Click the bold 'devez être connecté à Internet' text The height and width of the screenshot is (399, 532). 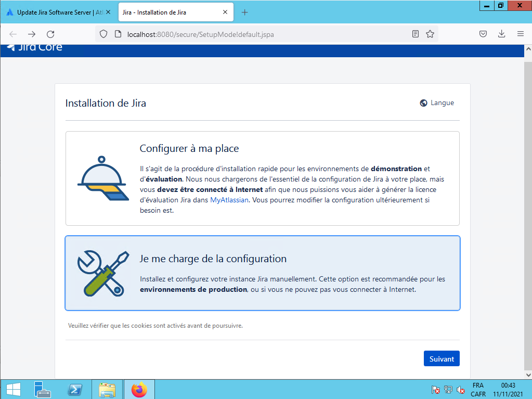pos(210,190)
